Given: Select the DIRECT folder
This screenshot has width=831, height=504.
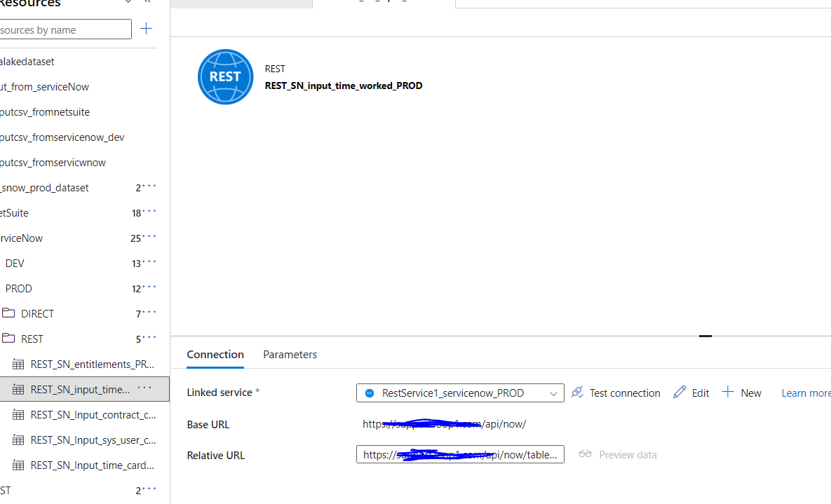Looking at the screenshot, I should pyautogui.click(x=37, y=314).
